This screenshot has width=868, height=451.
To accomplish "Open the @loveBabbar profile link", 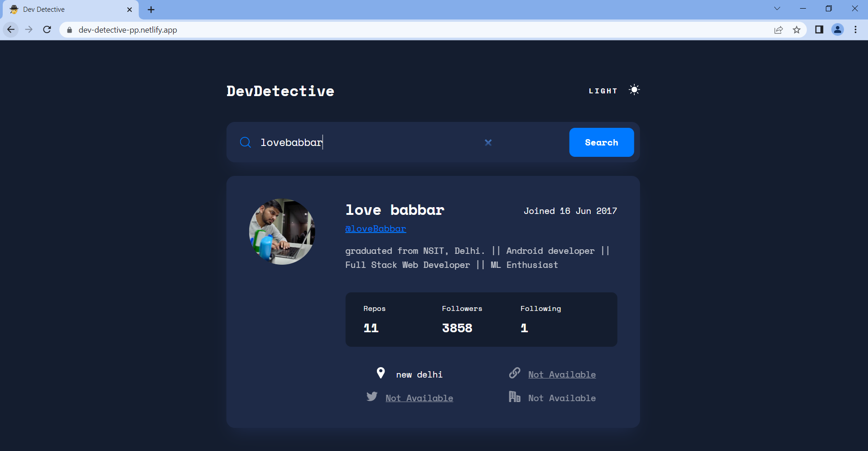I will 376,228.
